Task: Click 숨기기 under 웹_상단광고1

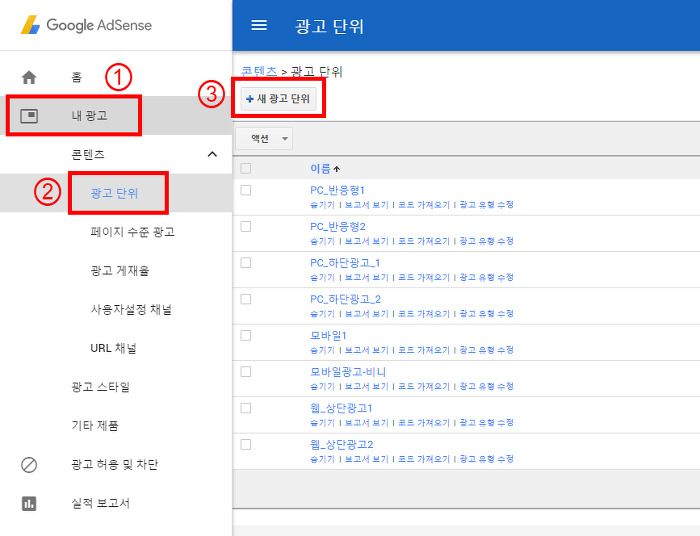Action: pyautogui.click(x=322, y=423)
